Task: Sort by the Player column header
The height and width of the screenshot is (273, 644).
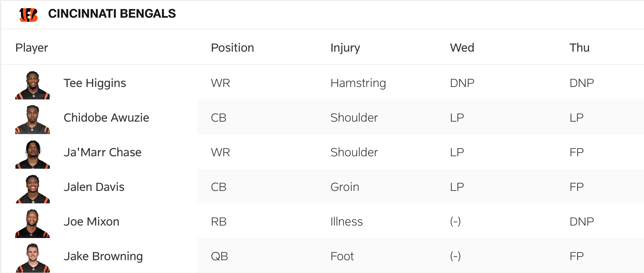Action: 31,48
